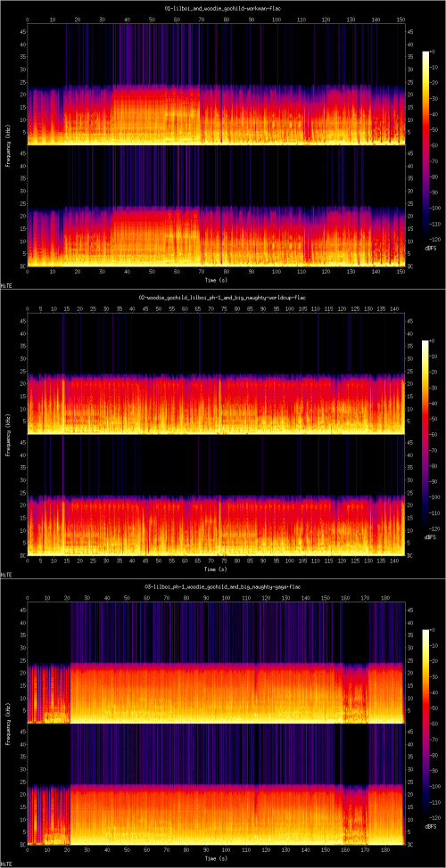
Task: Click the dBFS color bar of worldcup
Action: pos(426,435)
